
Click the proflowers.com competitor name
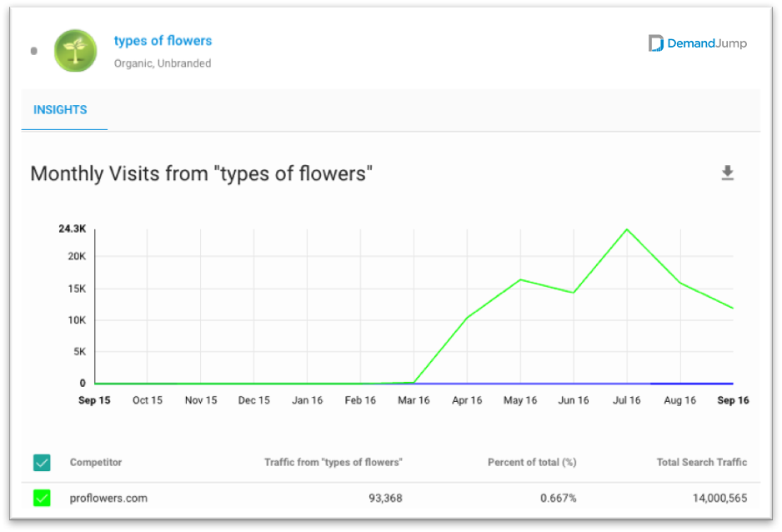click(108, 498)
